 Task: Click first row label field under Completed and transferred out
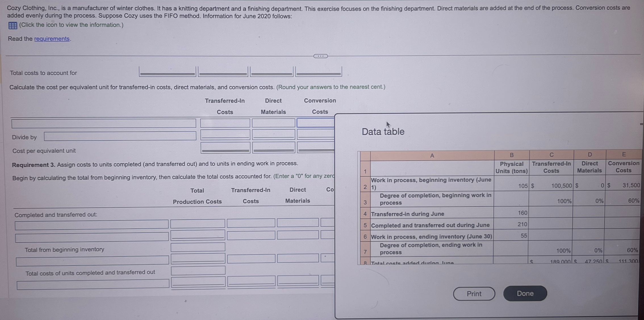[x=91, y=225]
